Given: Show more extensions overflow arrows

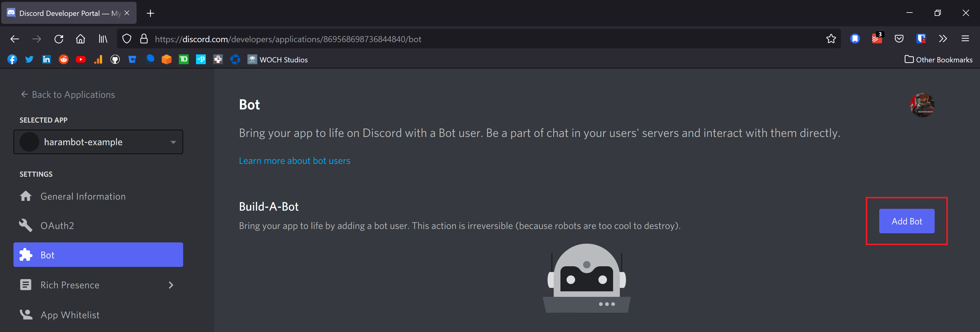Looking at the screenshot, I should (x=943, y=39).
